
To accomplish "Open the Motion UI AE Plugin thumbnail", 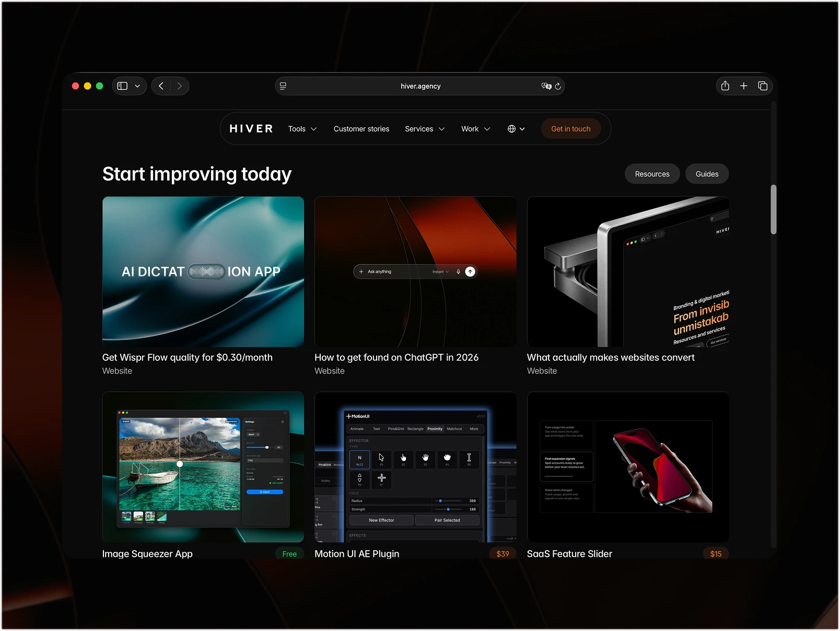I will pyautogui.click(x=415, y=467).
